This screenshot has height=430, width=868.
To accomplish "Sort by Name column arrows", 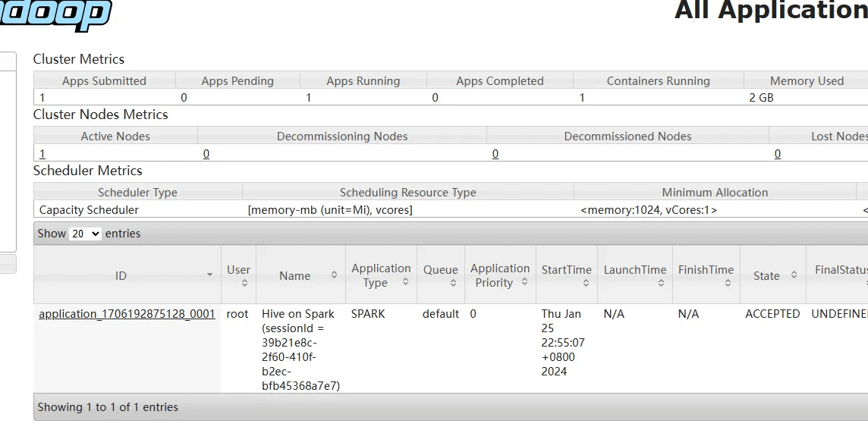I will [334, 275].
